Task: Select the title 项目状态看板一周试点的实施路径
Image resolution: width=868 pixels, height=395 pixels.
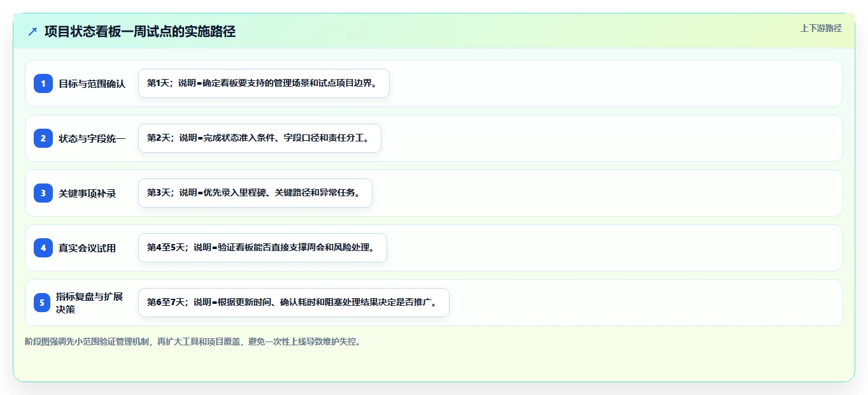Action: 140,32
